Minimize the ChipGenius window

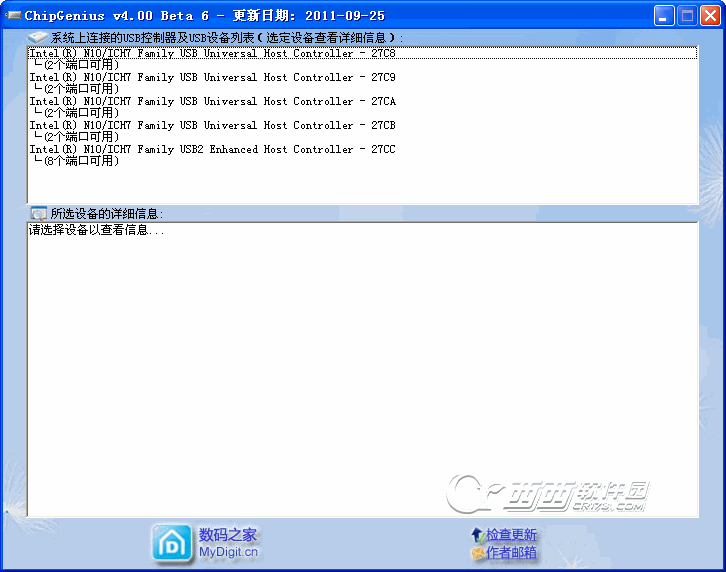point(664,16)
